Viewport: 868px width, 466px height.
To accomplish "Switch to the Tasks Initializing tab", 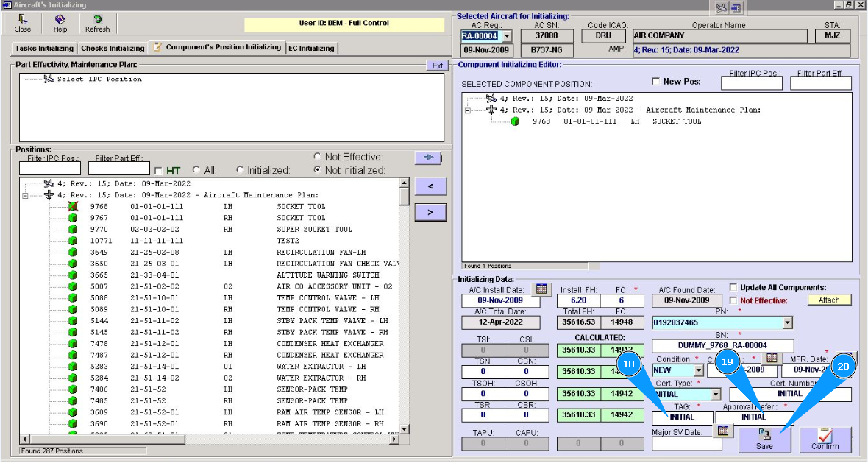I will point(44,49).
